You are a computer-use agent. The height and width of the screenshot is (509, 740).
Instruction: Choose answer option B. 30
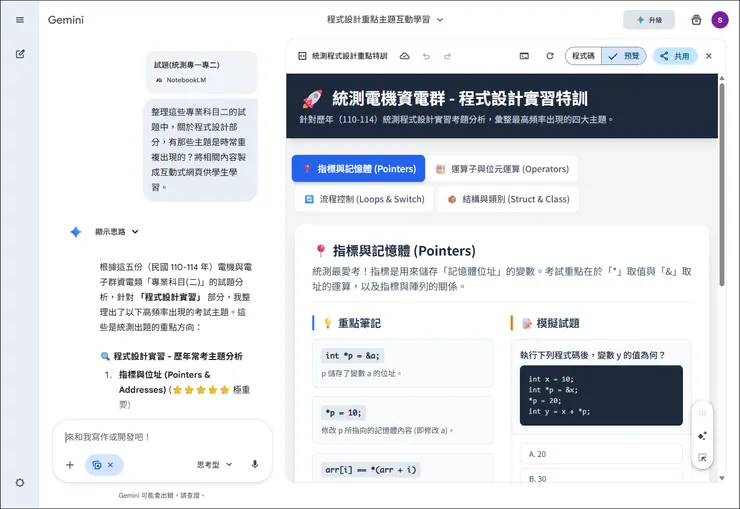tap(601, 477)
